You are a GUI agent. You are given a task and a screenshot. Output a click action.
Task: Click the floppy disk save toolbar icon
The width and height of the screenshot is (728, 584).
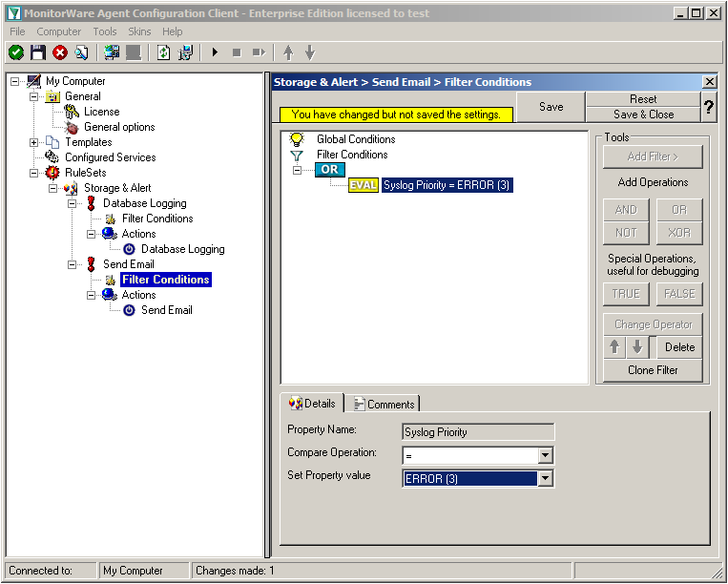pyautogui.click(x=37, y=52)
